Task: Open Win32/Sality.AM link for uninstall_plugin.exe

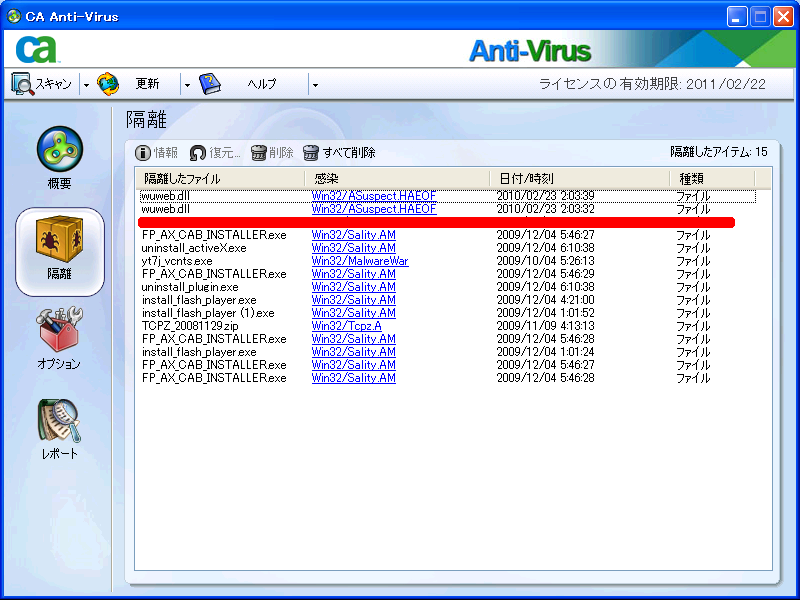Action: [354, 287]
